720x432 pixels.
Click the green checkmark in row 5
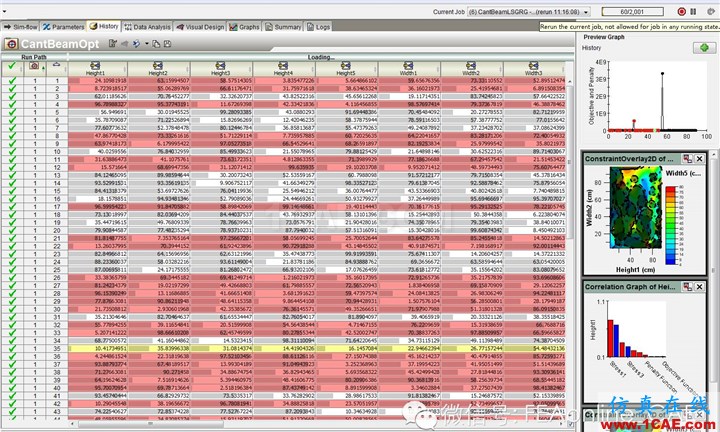coord(12,112)
